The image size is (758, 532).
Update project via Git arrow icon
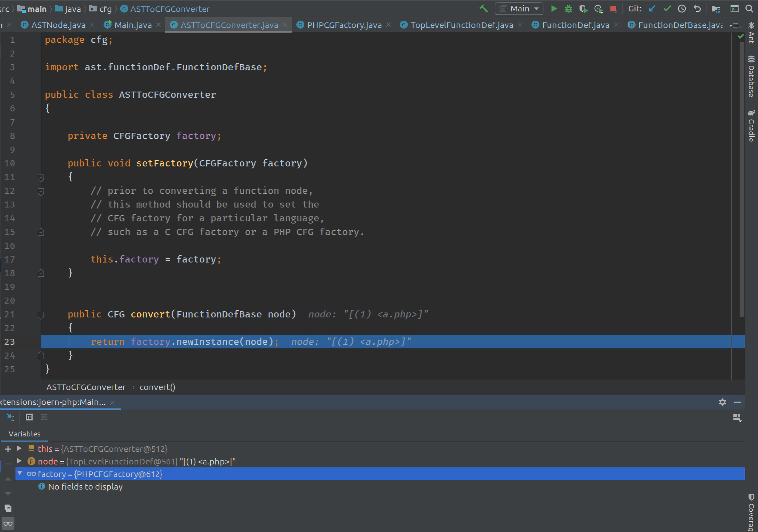coord(652,9)
